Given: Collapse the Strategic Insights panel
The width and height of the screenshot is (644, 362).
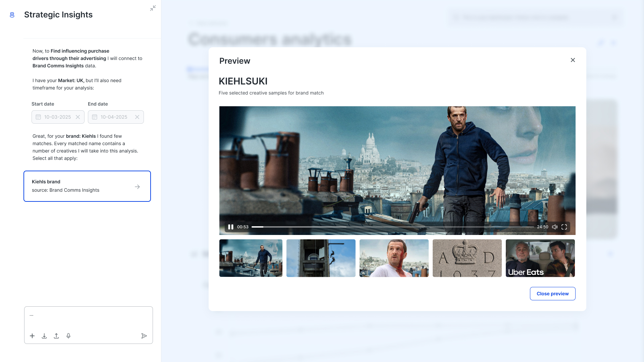Looking at the screenshot, I should [x=153, y=8].
